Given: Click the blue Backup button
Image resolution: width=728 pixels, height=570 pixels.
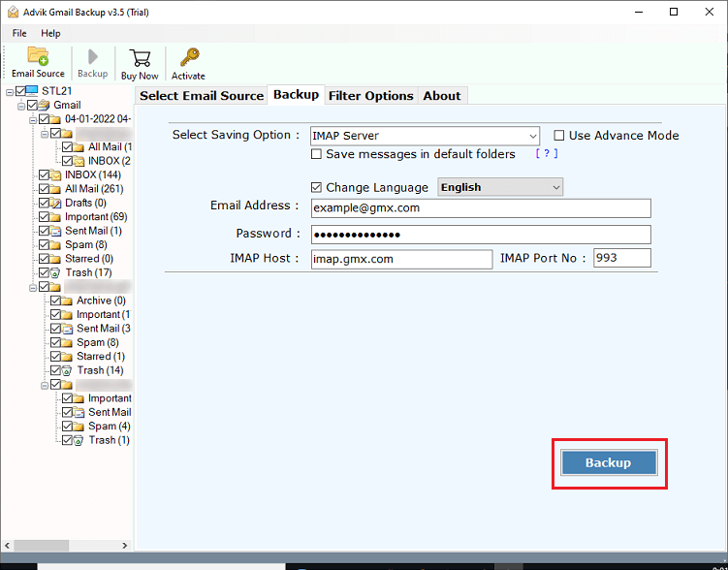Looking at the screenshot, I should pyautogui.click(x=609, y=462).
